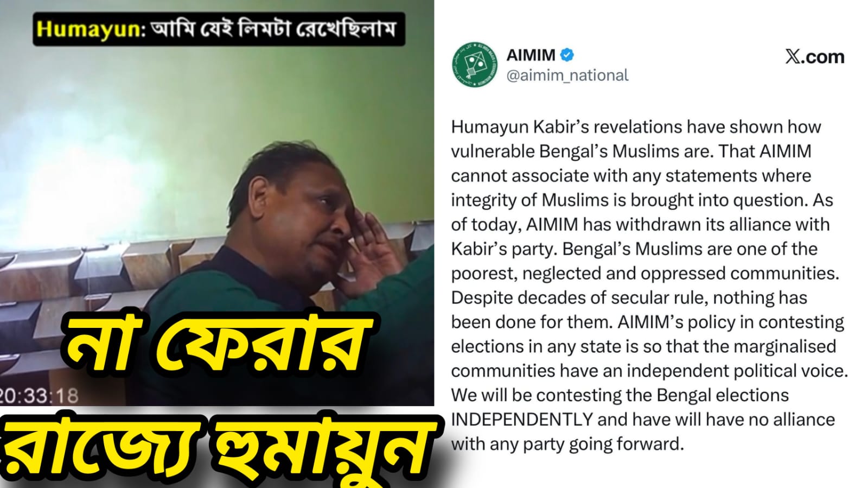868x488 pixels.
Task: Click the line 'communities have an independent political voice.'
Action: [x=649, y=371]
